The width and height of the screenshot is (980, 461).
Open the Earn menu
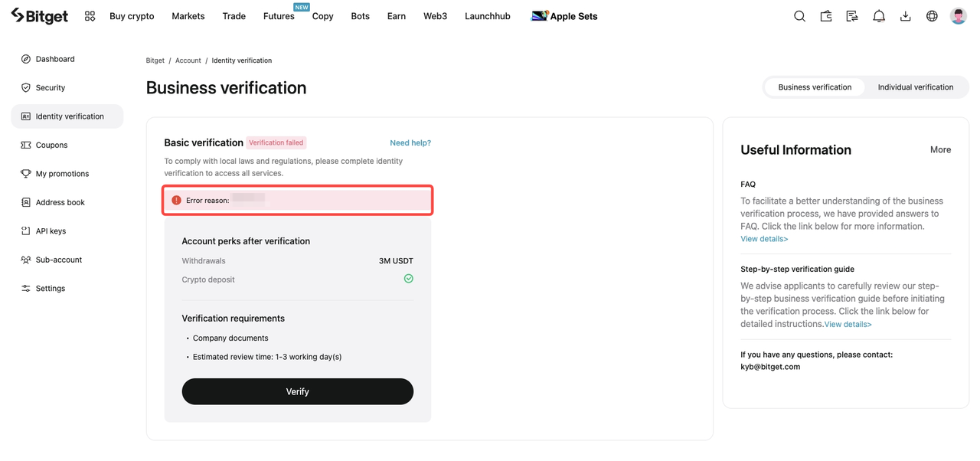[x=397, y=16]
